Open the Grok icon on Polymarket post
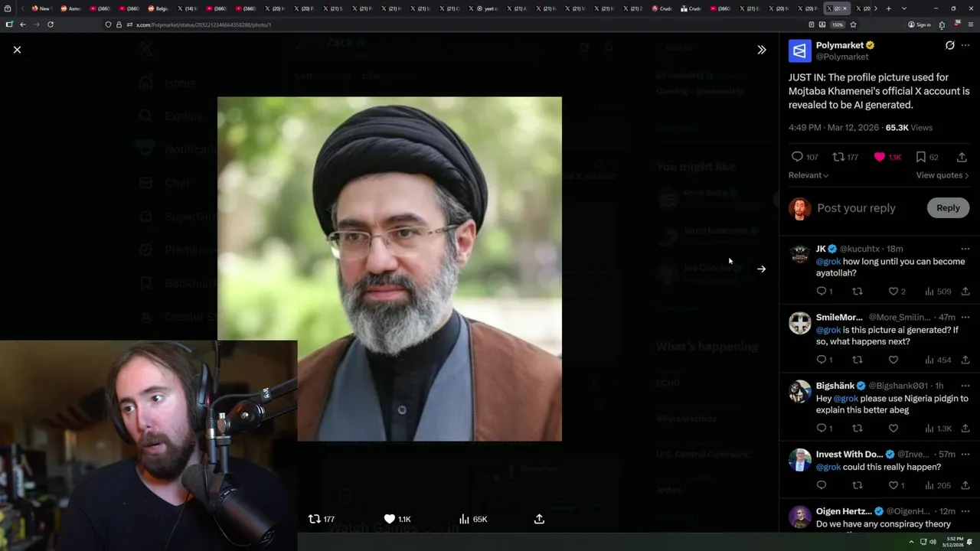980x551 pixels. click(949, 45)
